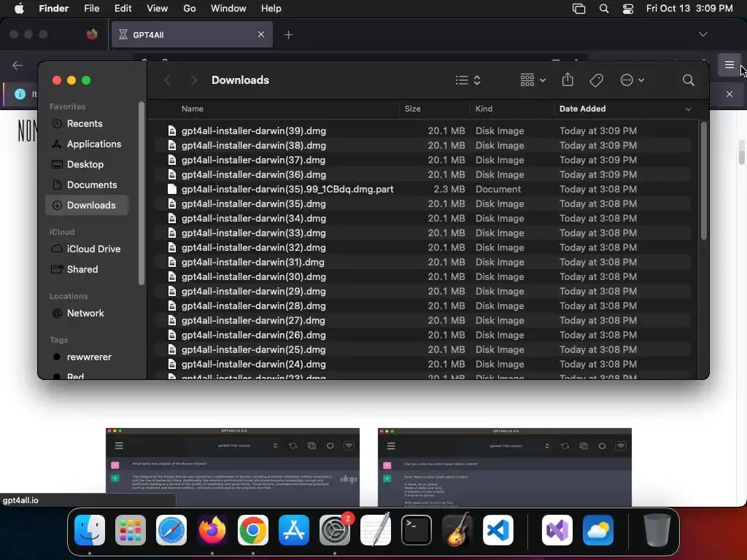Open the right GPT4All screenshot thumbnail
747x560 pixels.
(x=505, y=467)
